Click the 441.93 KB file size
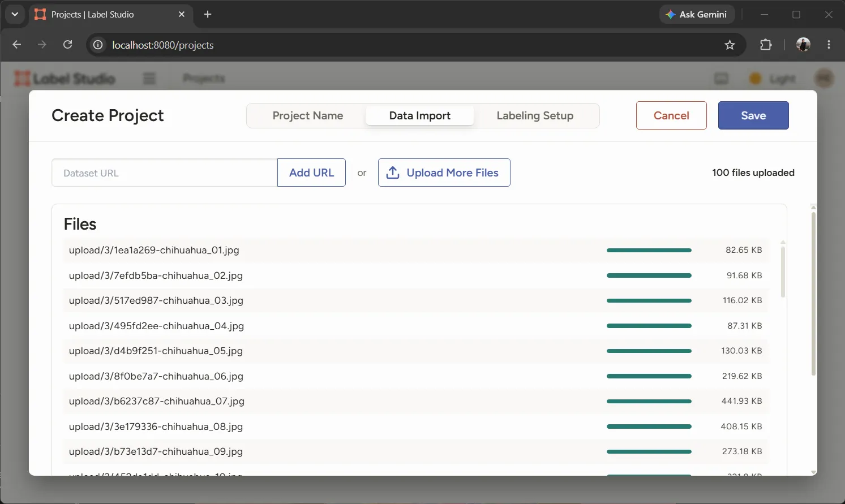Screen dimensions: 845x504 [x=741, y=401]
